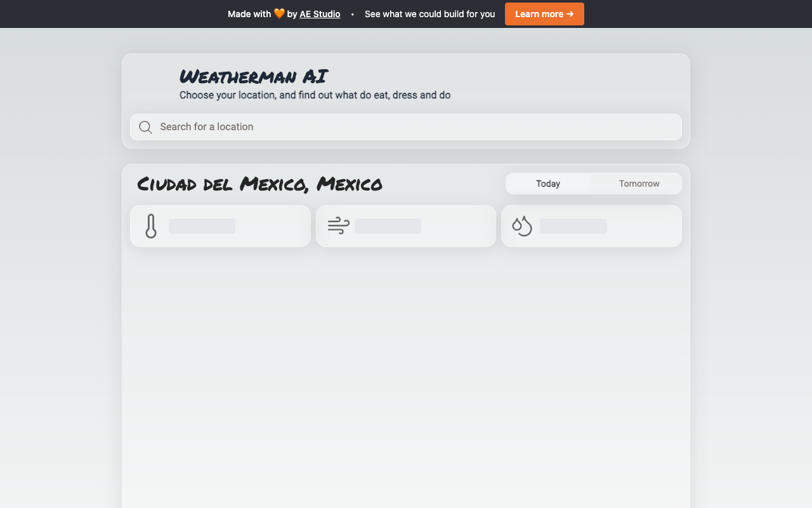This screenshot has height=508, width=812.
Task: Click the Ciudad del Mexico, Mexico heading
Action: (259, 184)
